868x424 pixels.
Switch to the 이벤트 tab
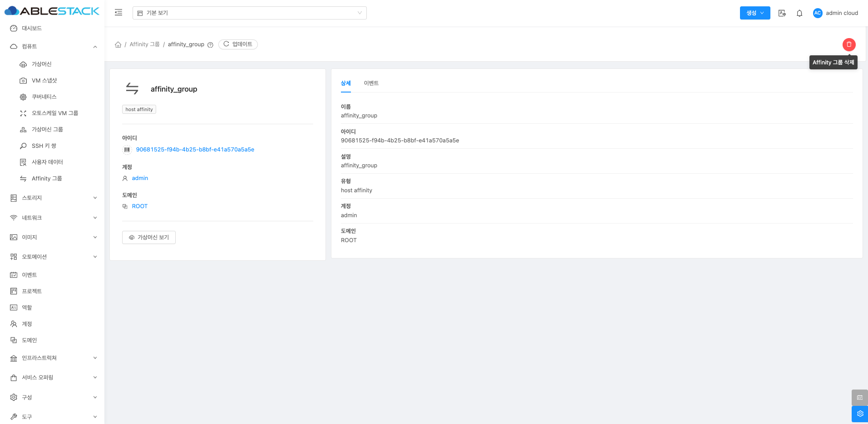[371, 83]
